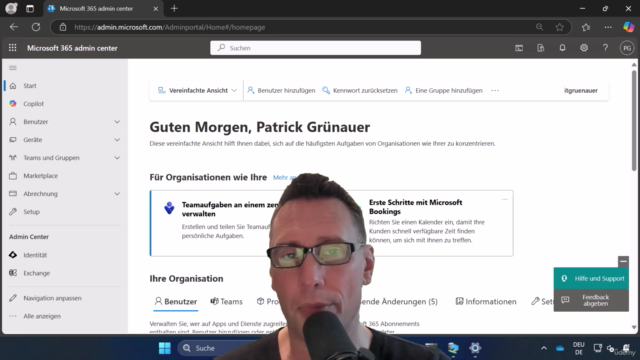The height and width of the screenshot is (360, 640).
Task: Click the itgruenauer organization name
Action: (x=581, y=90)
